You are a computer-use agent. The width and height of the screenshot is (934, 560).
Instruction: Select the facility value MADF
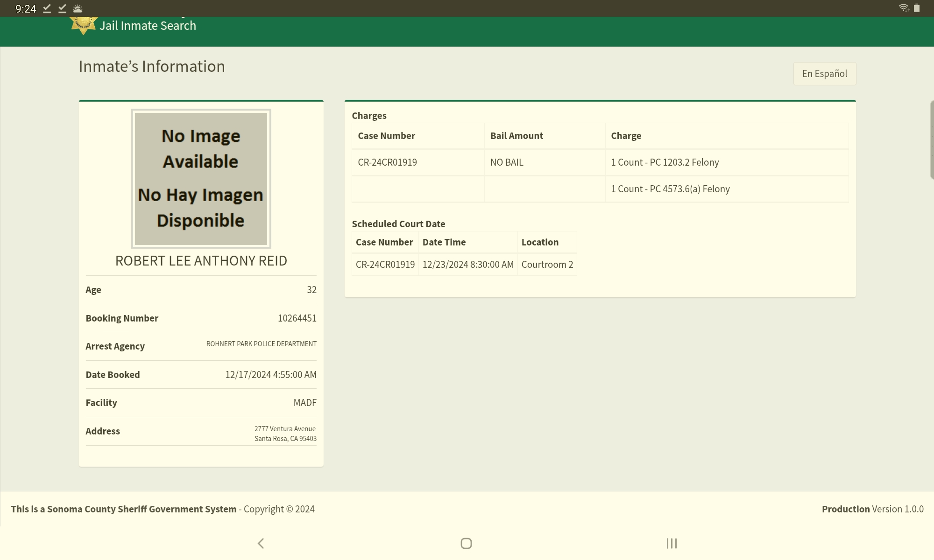(x=305, y=403)
